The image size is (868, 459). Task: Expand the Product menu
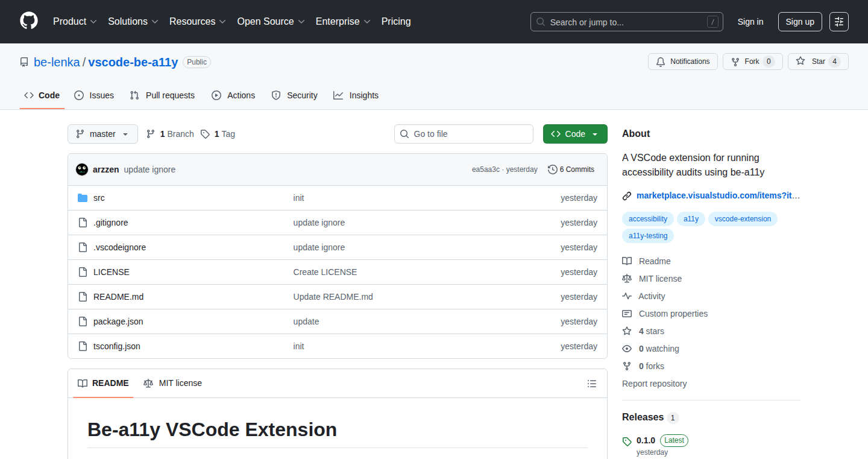pyautogui.click(x=75, y=21)
